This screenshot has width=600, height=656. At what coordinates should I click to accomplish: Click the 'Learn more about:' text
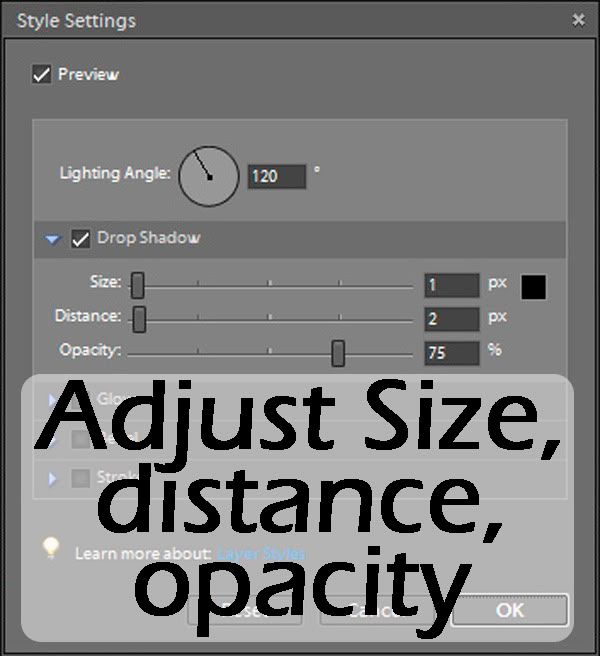tap(143, 554)
